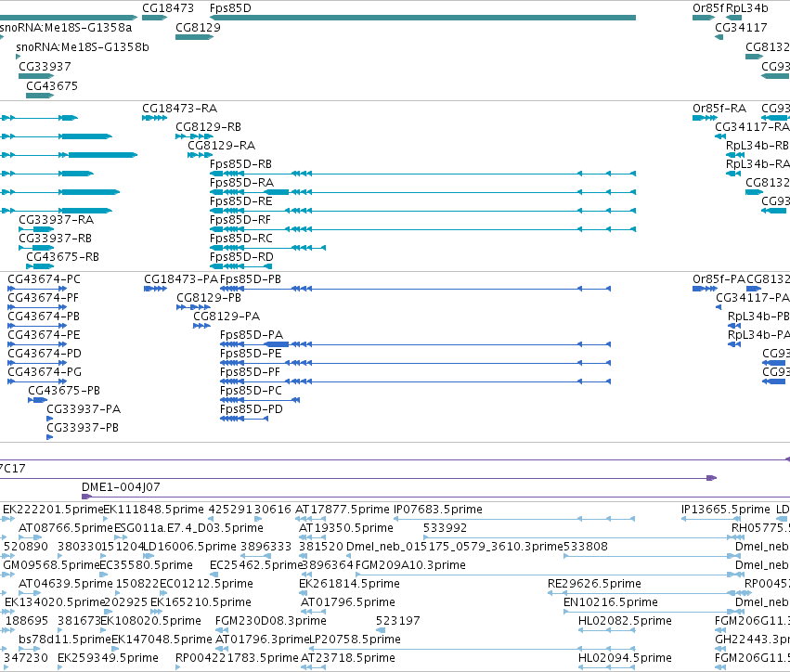The width and height of the screenshot is (790, 672).
Task: Select protein CG43674-PF
Action: pos(44,298)
